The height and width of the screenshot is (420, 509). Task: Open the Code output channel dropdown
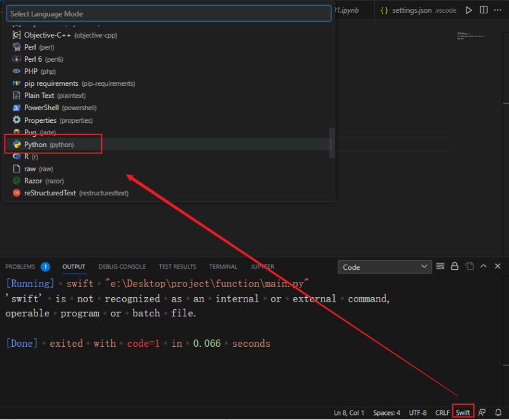click(x=384, y=267)
